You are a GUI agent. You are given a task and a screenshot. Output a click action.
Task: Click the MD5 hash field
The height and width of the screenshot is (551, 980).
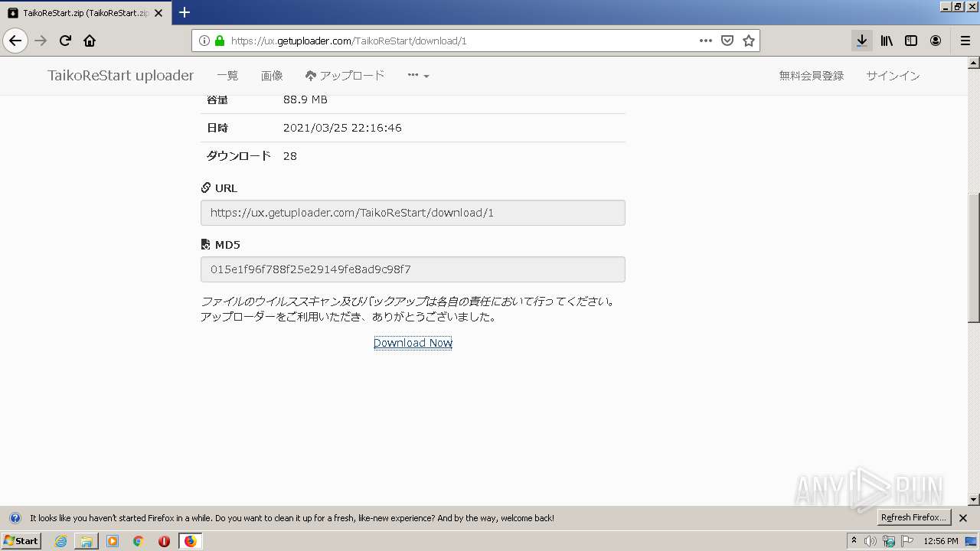[x=413, y=269]
